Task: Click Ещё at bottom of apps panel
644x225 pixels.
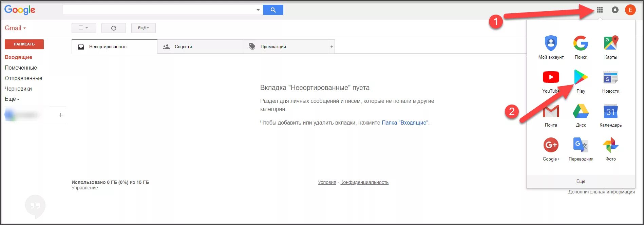Action: tap(581, 182)
